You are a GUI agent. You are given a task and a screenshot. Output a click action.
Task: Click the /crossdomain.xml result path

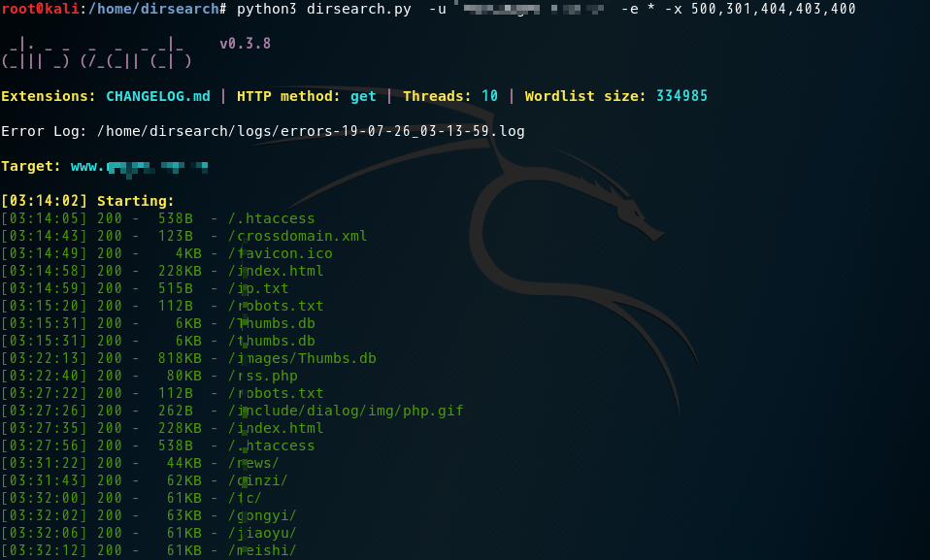[297, 236]
